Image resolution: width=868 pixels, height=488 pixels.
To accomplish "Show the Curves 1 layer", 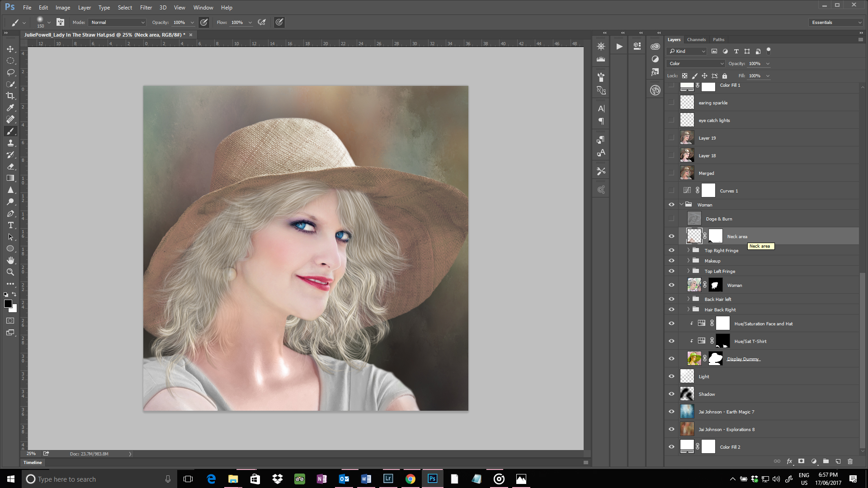I will [671, 191].
